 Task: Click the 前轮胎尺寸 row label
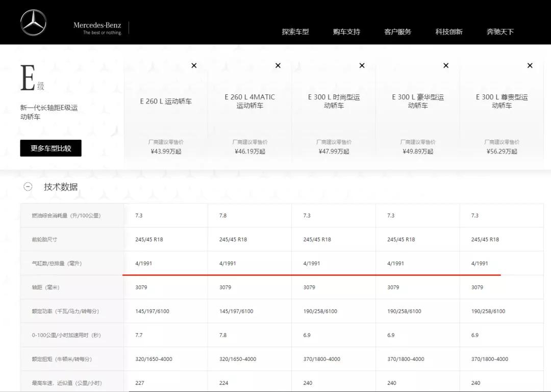point(44,240)
